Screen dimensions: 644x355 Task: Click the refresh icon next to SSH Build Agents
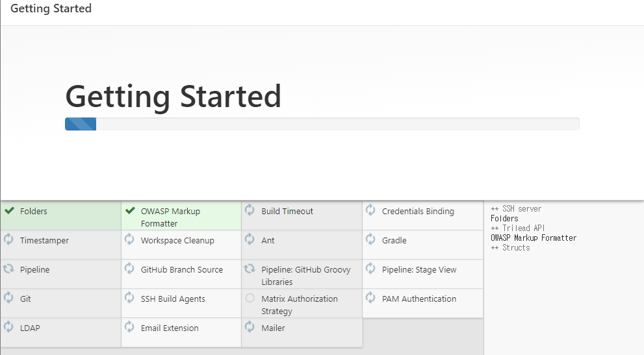(x=129, y=297)
